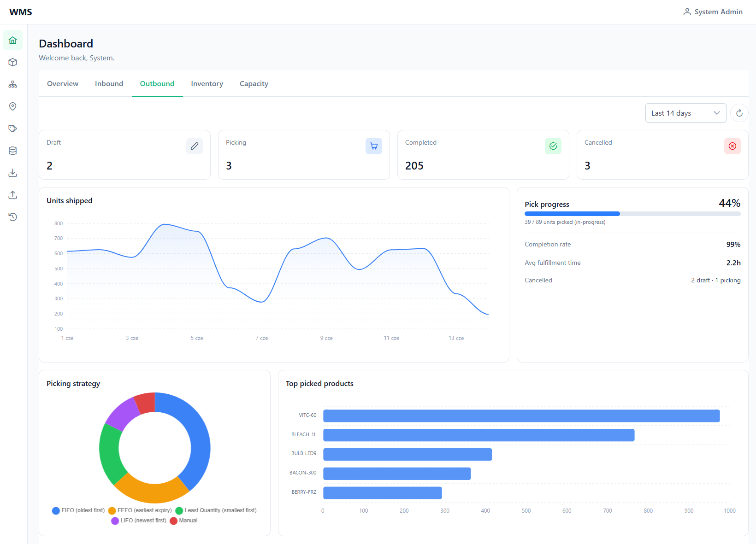Screen dimensions: 756x544
Task: Open the outbound upload arrow icon
Action: [x=13, y=195]
